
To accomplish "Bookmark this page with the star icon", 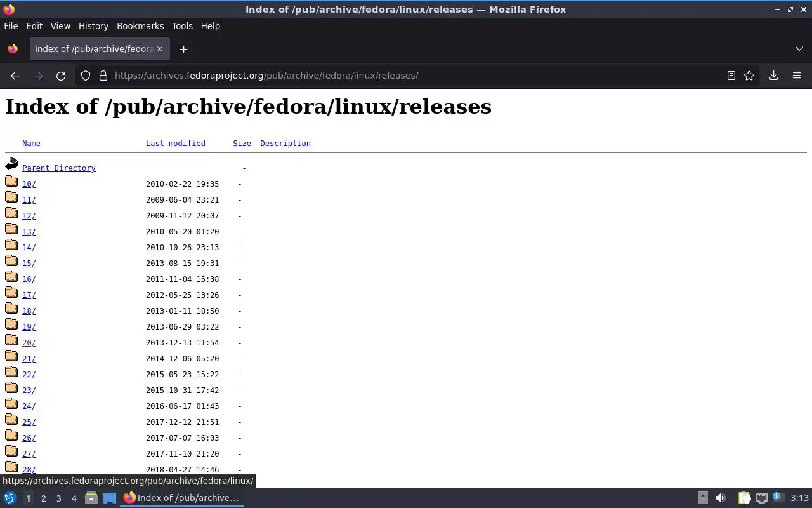I will [749, 76].
